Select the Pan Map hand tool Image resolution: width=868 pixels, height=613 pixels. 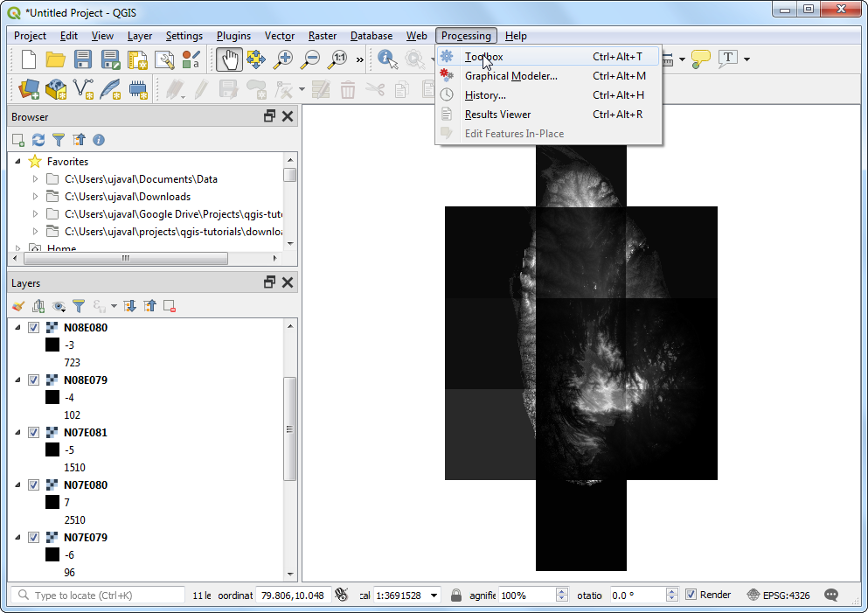[x=229, y=59]
